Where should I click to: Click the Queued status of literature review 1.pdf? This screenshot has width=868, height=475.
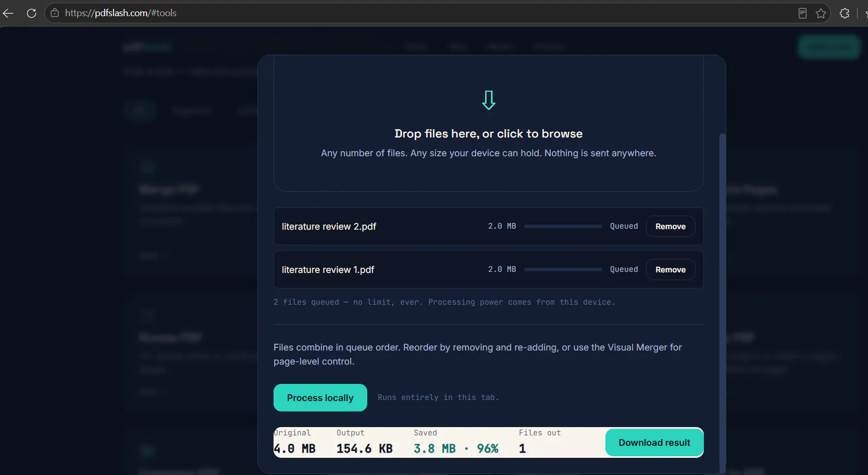coord(624,269)
